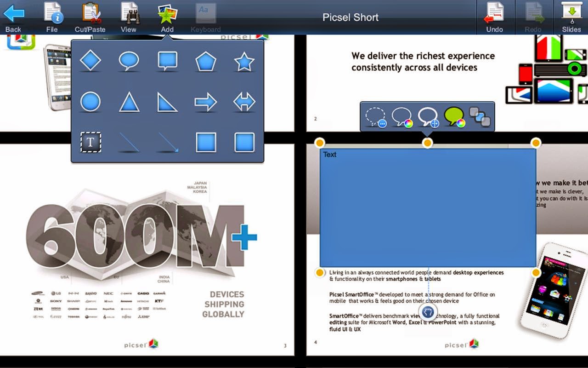The height and width of the screenshot is (368, 588).
Task: Insert a diamond shape
Action: [90, 61]
